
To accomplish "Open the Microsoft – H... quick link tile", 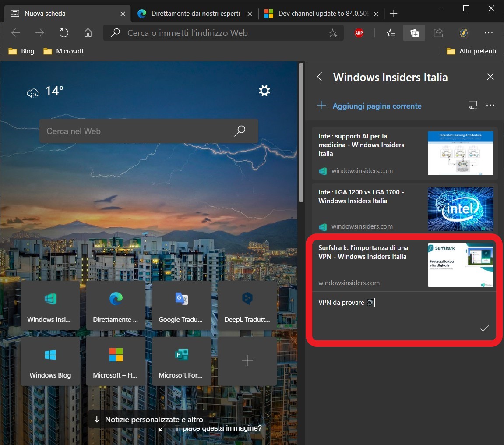I will click(x=116, y=361).
